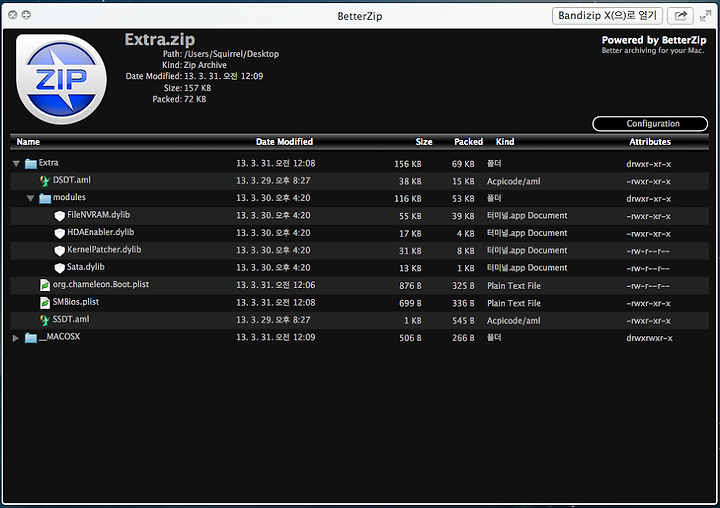Expand the __MACOSX folder triangle
The width and height of the screenshot is (720, 508).
pos(16,338)
